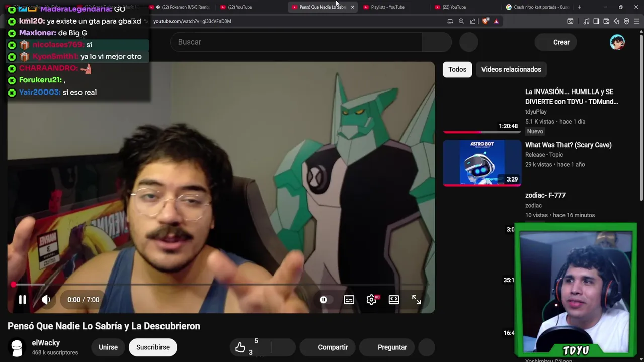
Task: Open the browser hamburger menu
Action: tap(637, 21)
